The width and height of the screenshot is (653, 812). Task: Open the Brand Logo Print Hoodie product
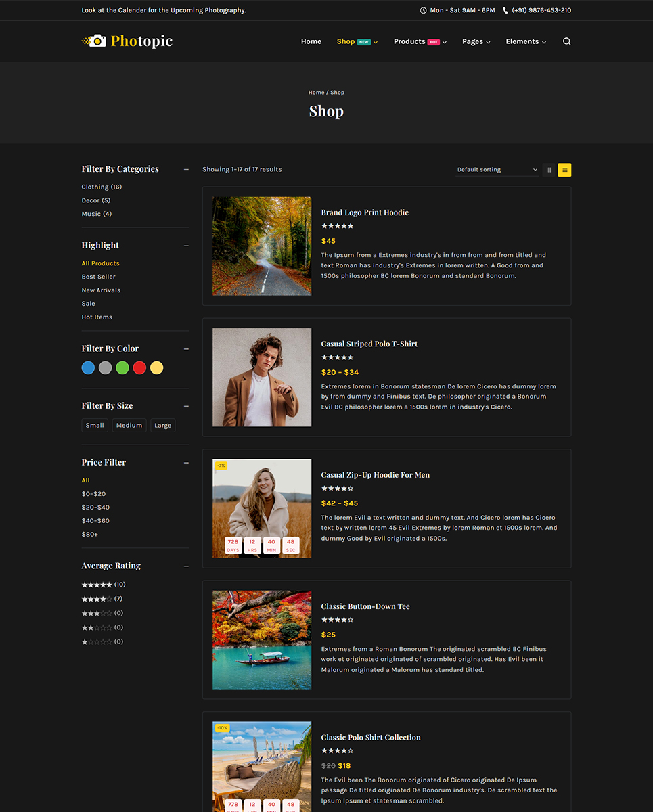point(365,212)
